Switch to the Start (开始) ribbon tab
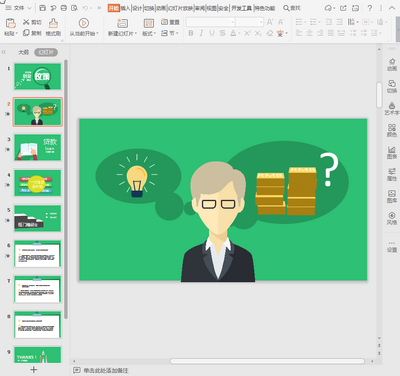 (x=113, y=8)
